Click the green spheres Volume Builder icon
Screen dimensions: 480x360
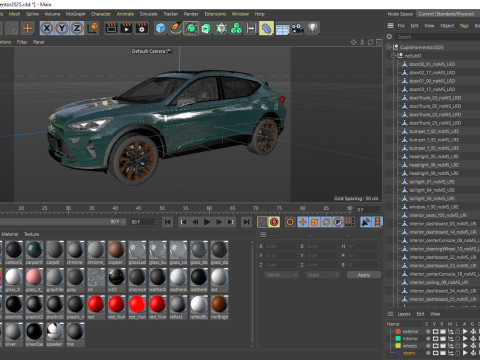click(236, 28)
